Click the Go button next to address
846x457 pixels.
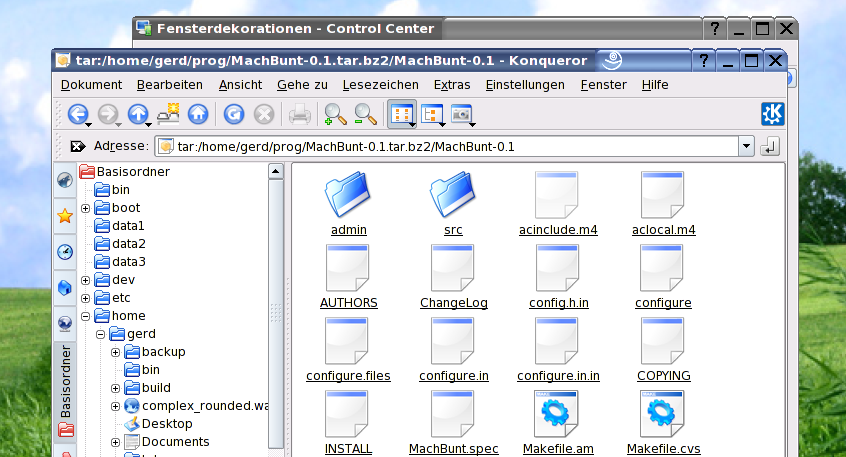pos(770,146)
